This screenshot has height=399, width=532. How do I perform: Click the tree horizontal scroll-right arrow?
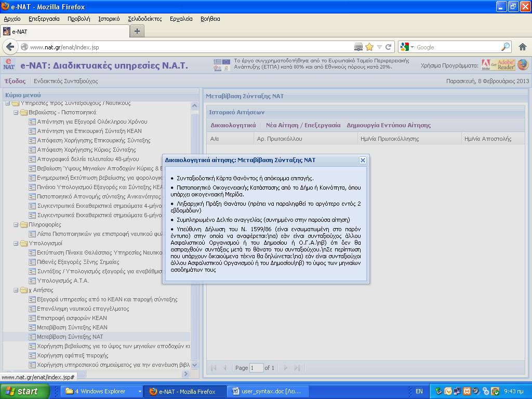click(x=185, y=374)
